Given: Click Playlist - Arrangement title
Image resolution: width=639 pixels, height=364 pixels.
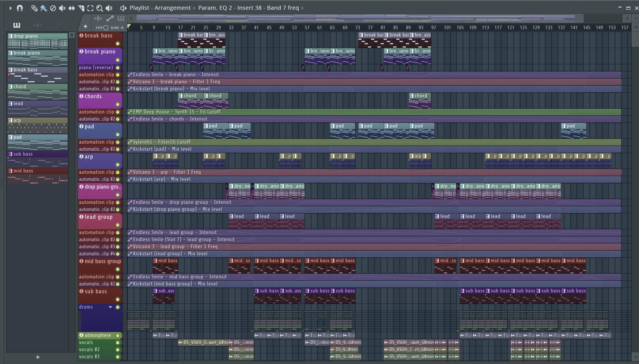Looking at the screenshot, I should point(160,8).
